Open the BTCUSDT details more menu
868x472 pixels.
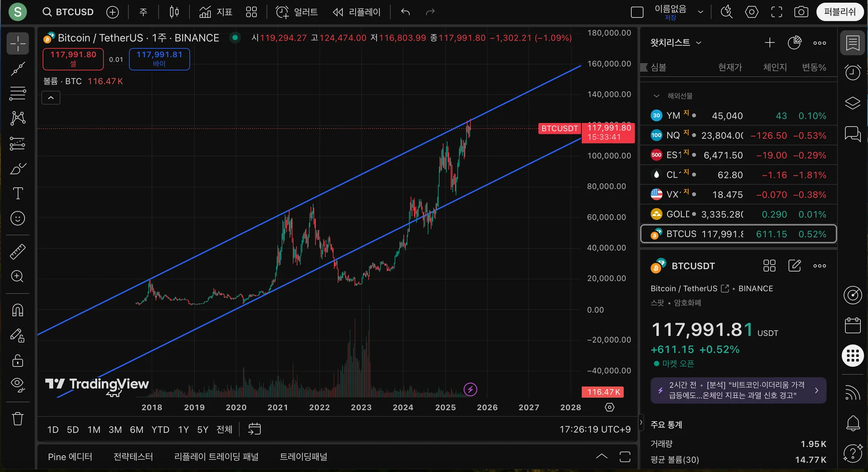tap(820, 266)
